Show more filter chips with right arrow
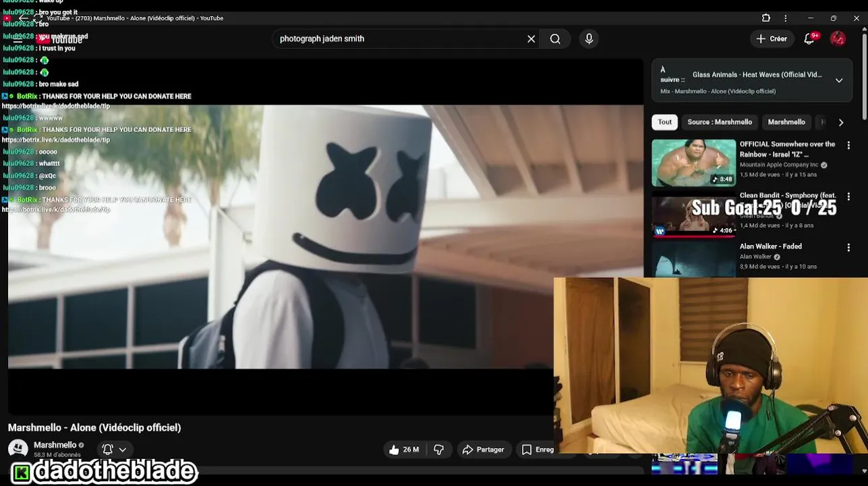This screenshot has height=486, width=868. [x=840, y=123]
